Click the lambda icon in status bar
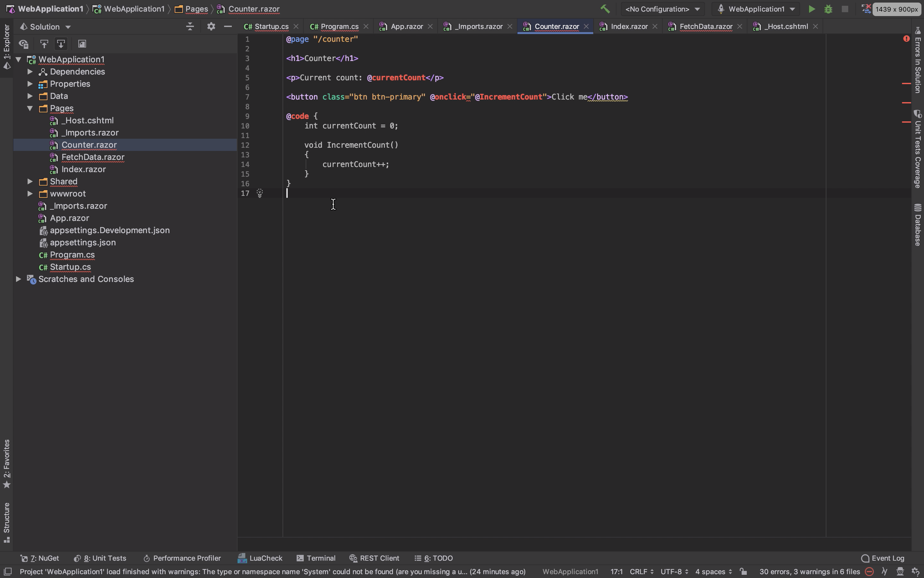This screenshot has width=924, height=578. pos(884,572)
